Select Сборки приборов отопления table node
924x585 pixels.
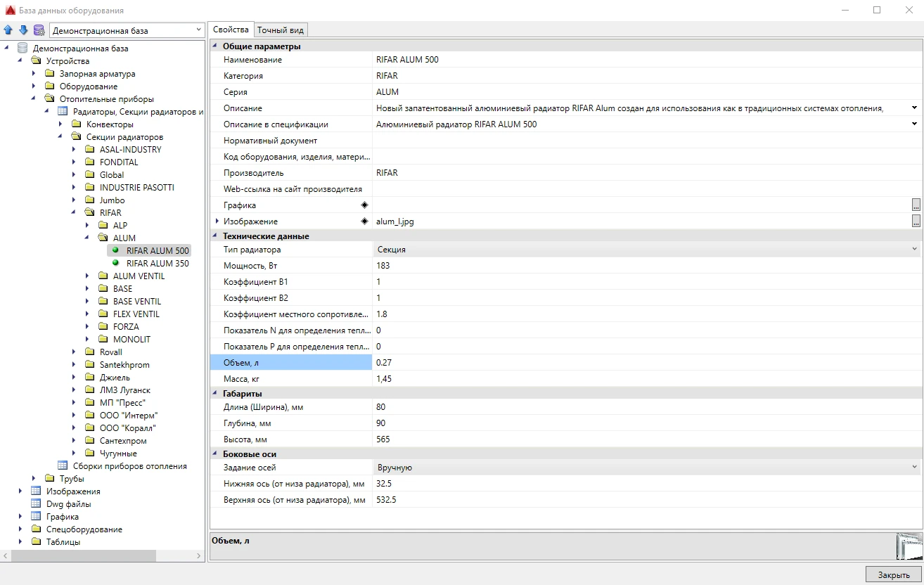129,466
